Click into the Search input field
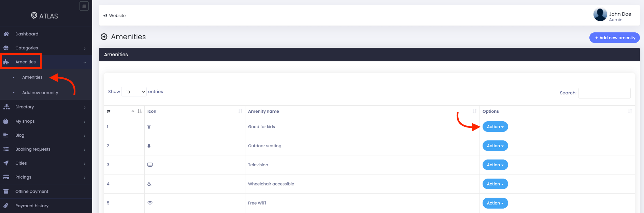 pos(604,93)
